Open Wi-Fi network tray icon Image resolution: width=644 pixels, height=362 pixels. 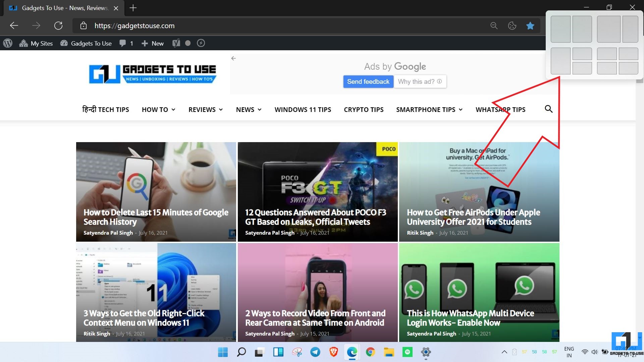(x=585, y=352)
